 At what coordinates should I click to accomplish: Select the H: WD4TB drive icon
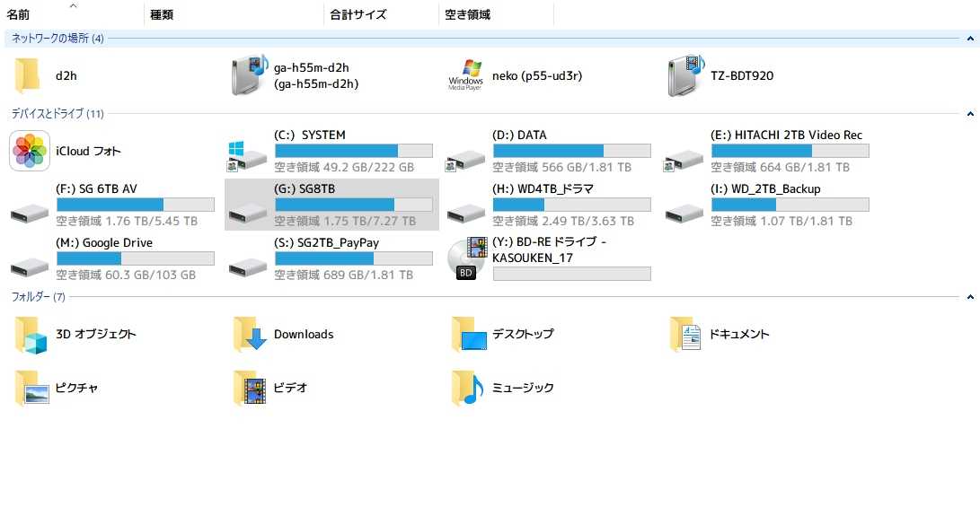(x=466, y=213)
